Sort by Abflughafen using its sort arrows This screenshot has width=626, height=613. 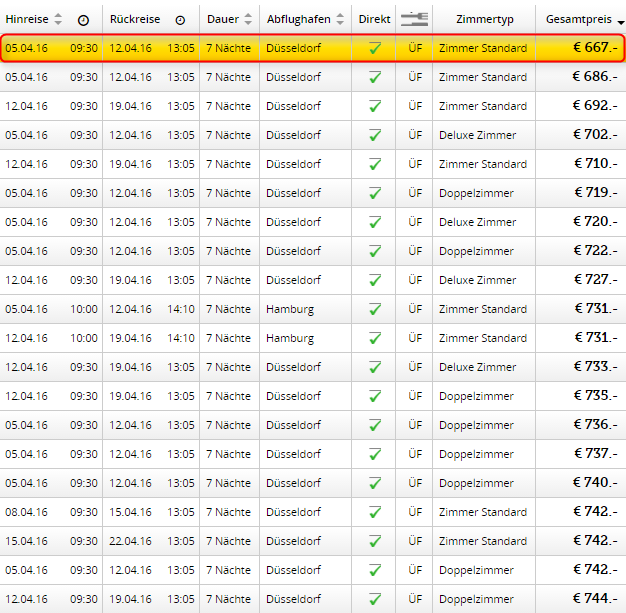(x=338, y=20)
